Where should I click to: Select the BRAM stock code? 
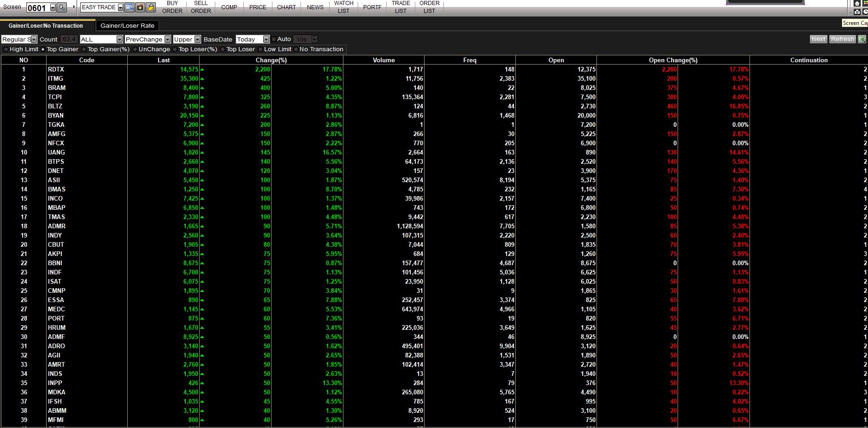coord(57,88)
